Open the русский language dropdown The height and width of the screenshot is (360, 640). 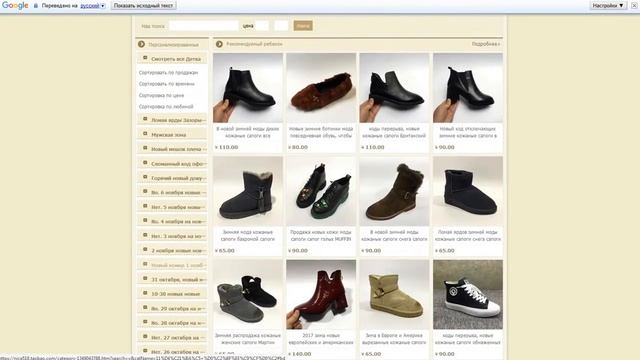point(92,6)
